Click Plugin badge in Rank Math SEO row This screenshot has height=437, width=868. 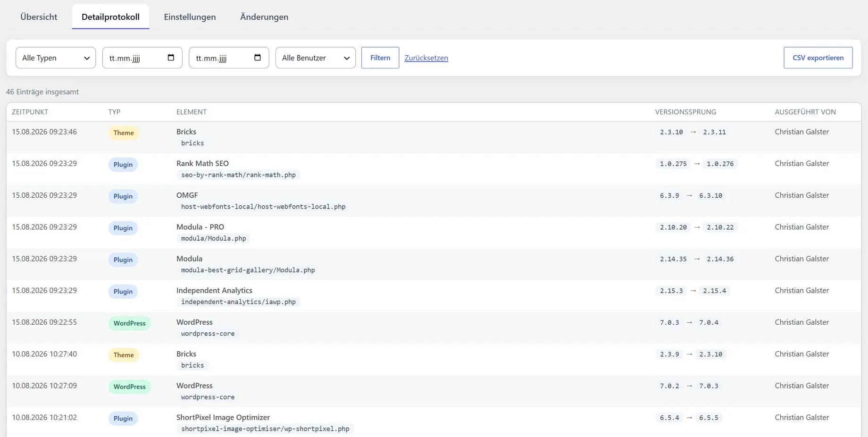click(x=123, y=165)
